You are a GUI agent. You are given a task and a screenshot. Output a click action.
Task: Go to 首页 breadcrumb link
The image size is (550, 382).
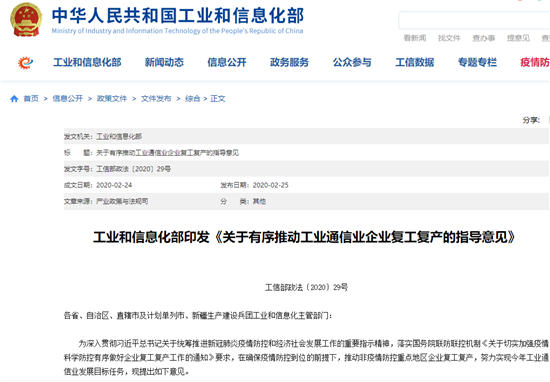click(x=31, y=99)
